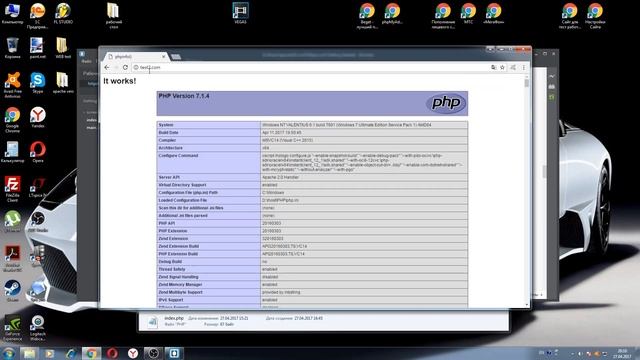The image size is (640, 360).
Task: Open the Calculator desktop shortcut
Action: click(12, 151)
